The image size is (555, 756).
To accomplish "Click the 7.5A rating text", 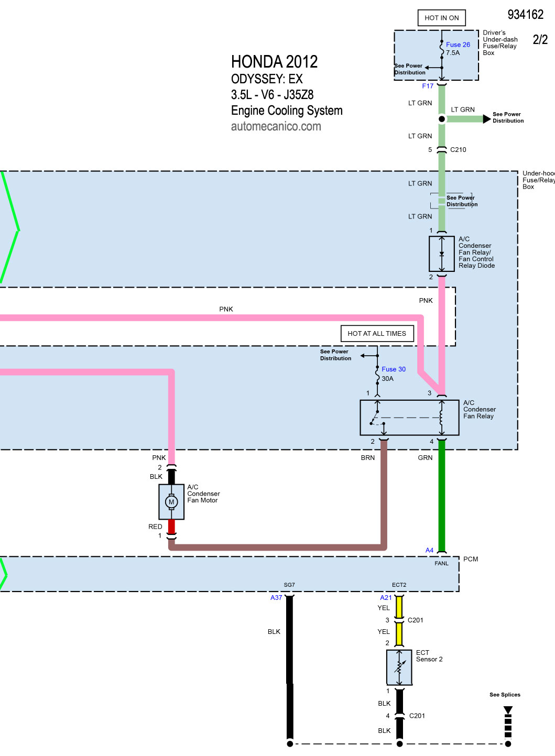I will pyautogui.click(x=453, y=53).
